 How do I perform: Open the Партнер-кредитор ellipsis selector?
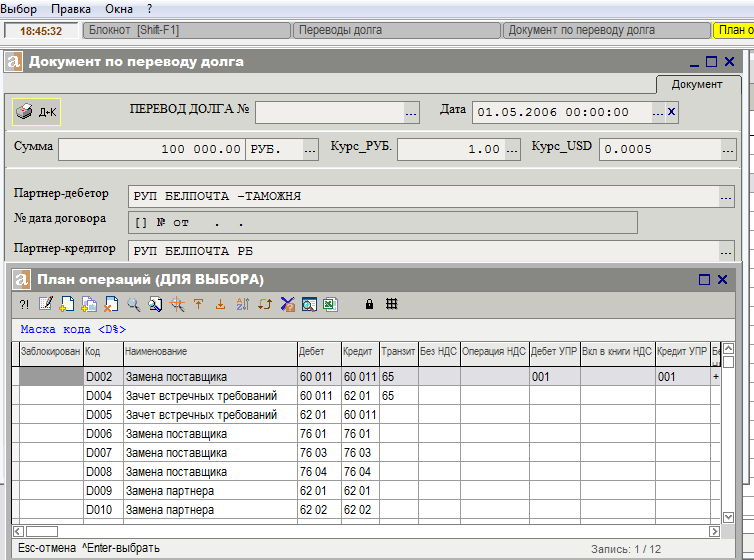pyautogui.click(x=726, y=251)
